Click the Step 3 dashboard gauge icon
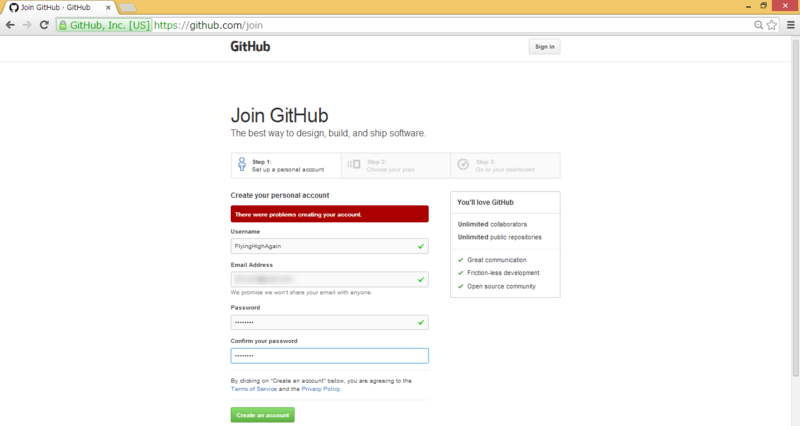Image resolution: width=800 pixels, height=426 pixels. (463, 164)
